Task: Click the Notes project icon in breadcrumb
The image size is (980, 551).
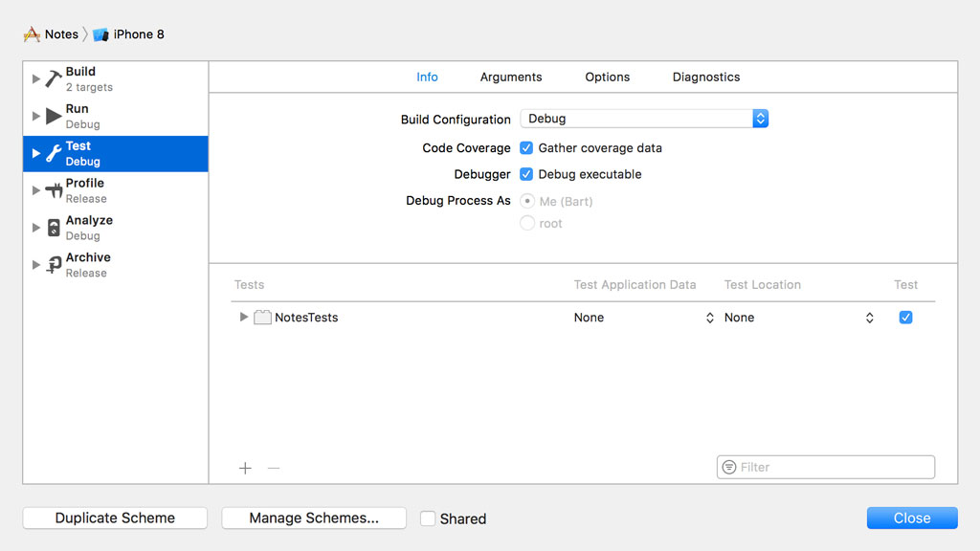Action: click(x=31, y=33)
